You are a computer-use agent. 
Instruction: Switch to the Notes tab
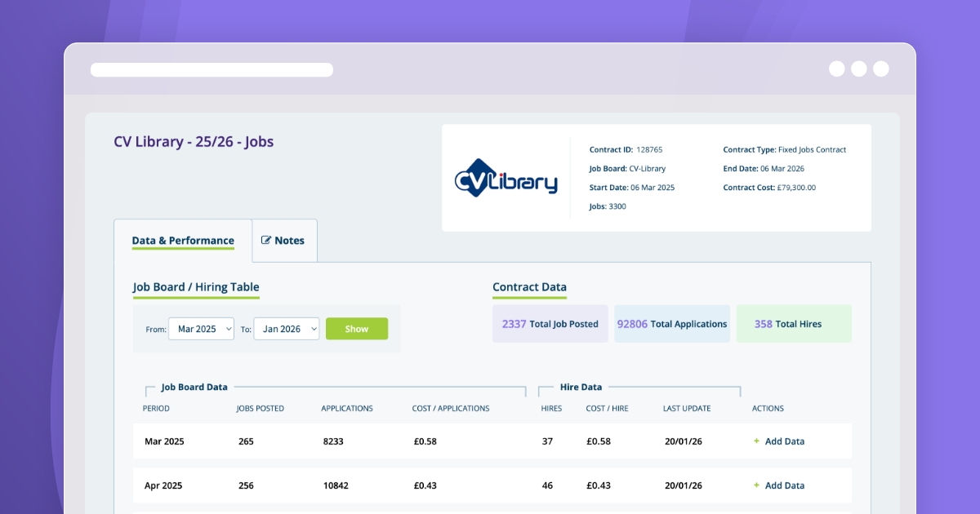pos(284,241)
